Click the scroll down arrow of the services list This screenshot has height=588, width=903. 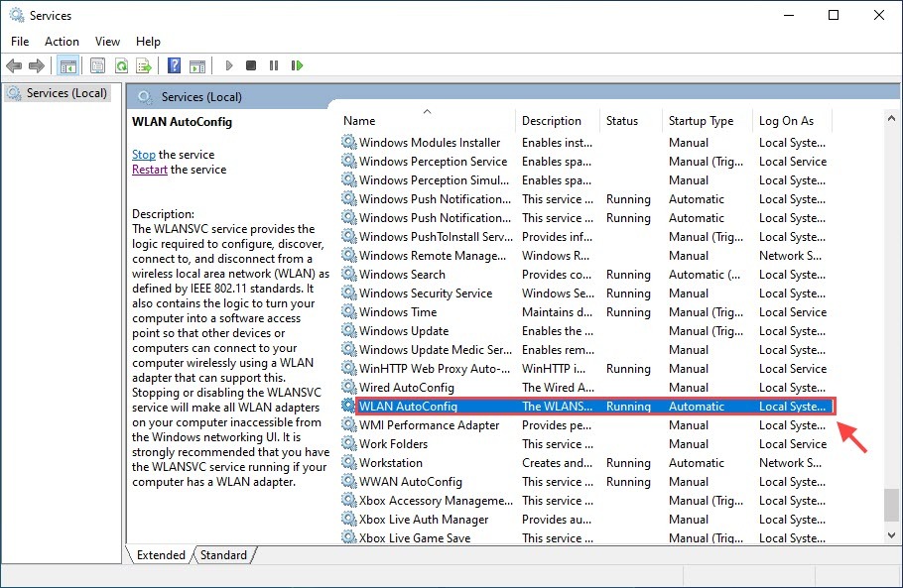(891, 535)
